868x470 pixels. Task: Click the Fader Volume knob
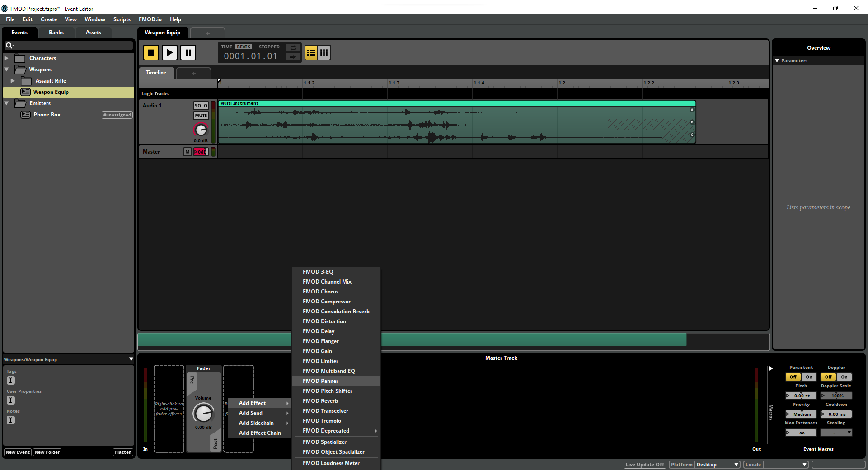203,413
